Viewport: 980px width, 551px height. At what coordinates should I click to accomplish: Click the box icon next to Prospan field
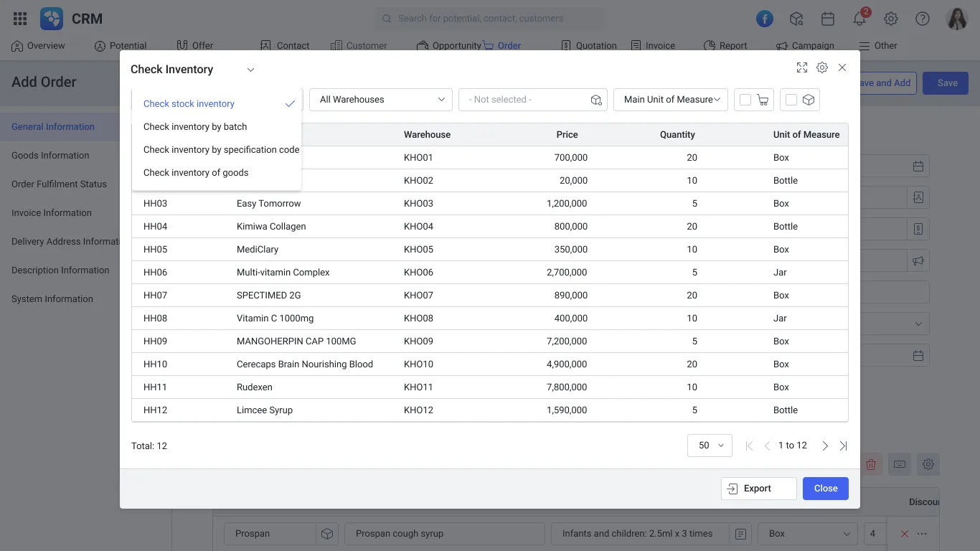[327, 533]
